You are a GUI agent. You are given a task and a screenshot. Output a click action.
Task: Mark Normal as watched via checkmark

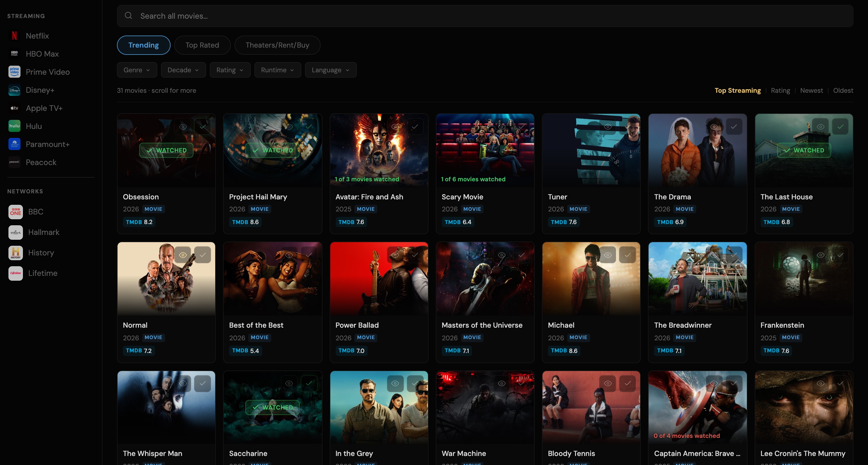click(x=203, y=255)
